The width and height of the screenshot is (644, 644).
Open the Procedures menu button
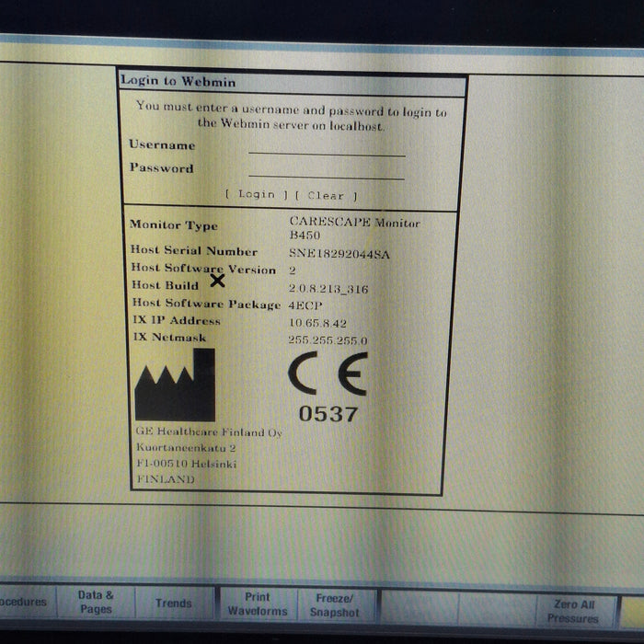pyautogui.click(x=27, y=602)
